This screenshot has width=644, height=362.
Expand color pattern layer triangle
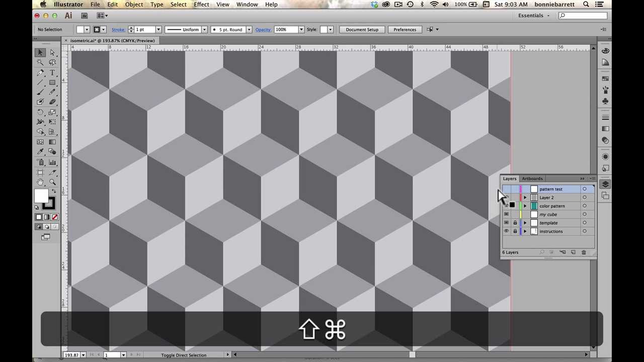525,206
